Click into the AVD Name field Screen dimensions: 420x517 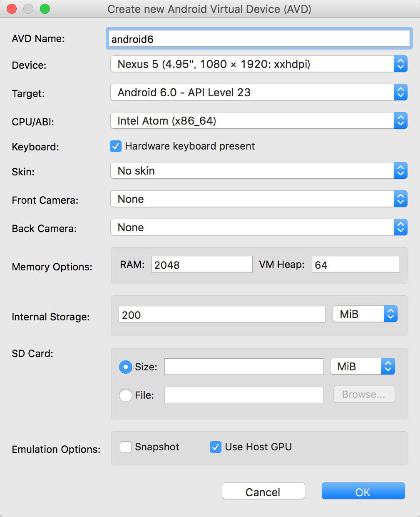[259, 39]
